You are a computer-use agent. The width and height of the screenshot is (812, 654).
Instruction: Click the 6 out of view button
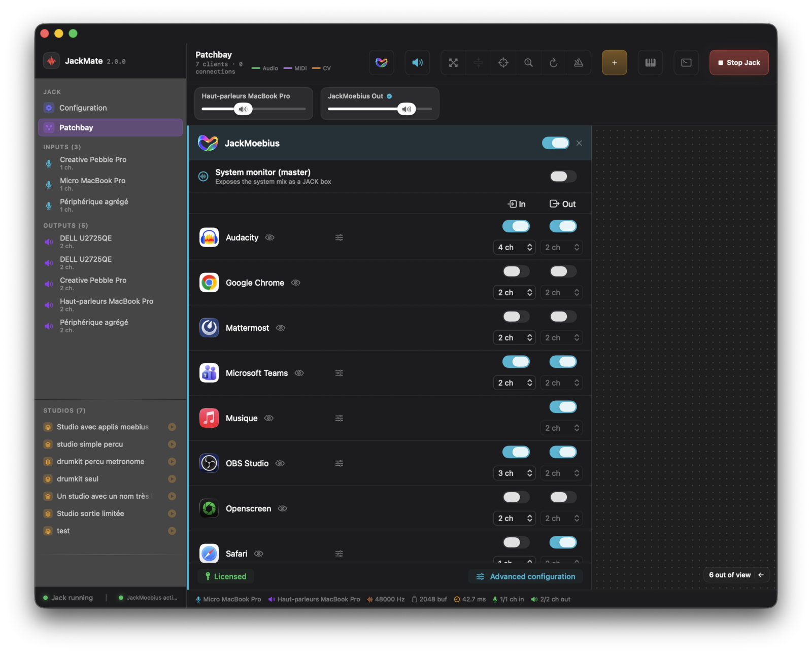coord(736,575)
